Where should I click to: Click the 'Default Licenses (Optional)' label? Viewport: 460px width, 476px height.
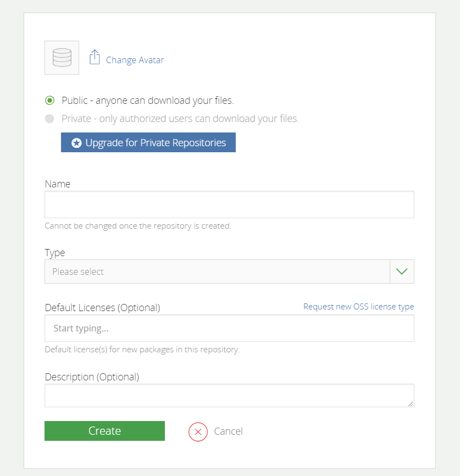(x=102, y=308)
